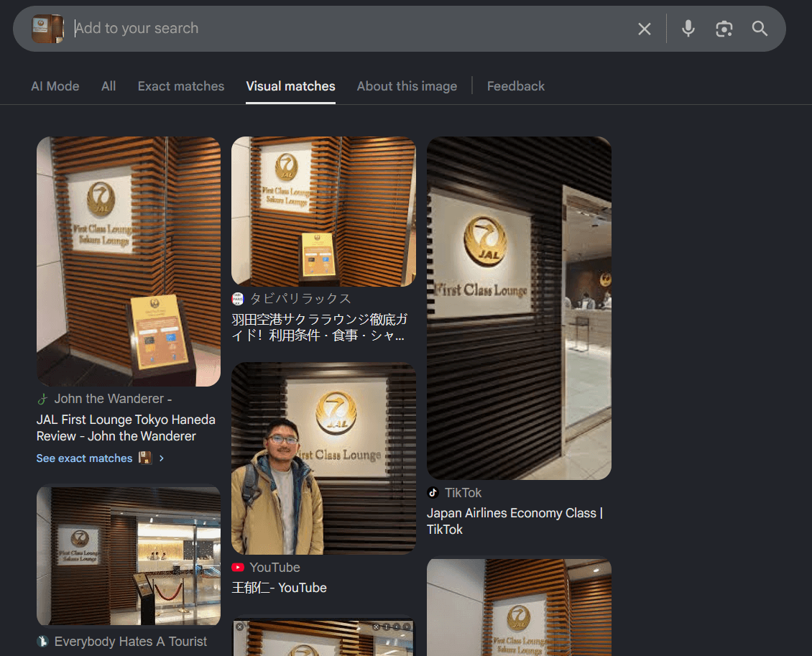Viewport: 812px width, 656px height.
Task: Open the YouTube photo of man at lounge sign
Action: pos(323,458)
